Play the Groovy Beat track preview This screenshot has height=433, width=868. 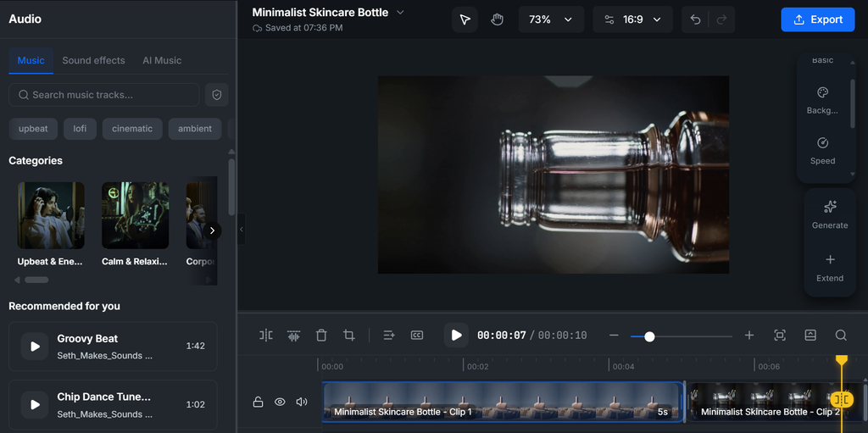35,346
